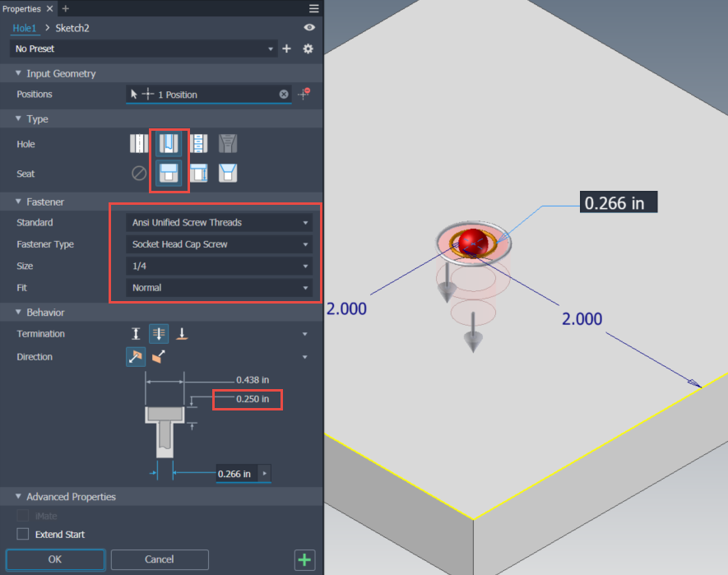The width and height of the screenshot is (728, 575).
Task: Click the OK button
Action: [x=55, y=559]
